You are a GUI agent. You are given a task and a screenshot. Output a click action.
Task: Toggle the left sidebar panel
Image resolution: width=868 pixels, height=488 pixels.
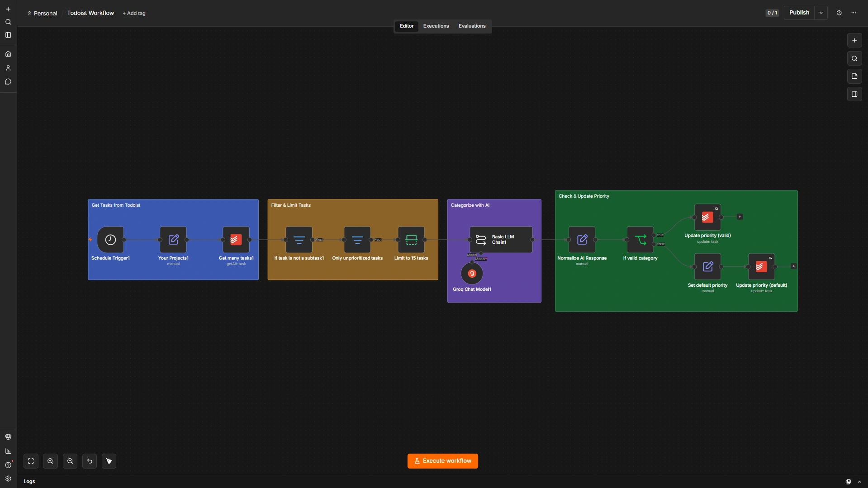click(8, 35)
